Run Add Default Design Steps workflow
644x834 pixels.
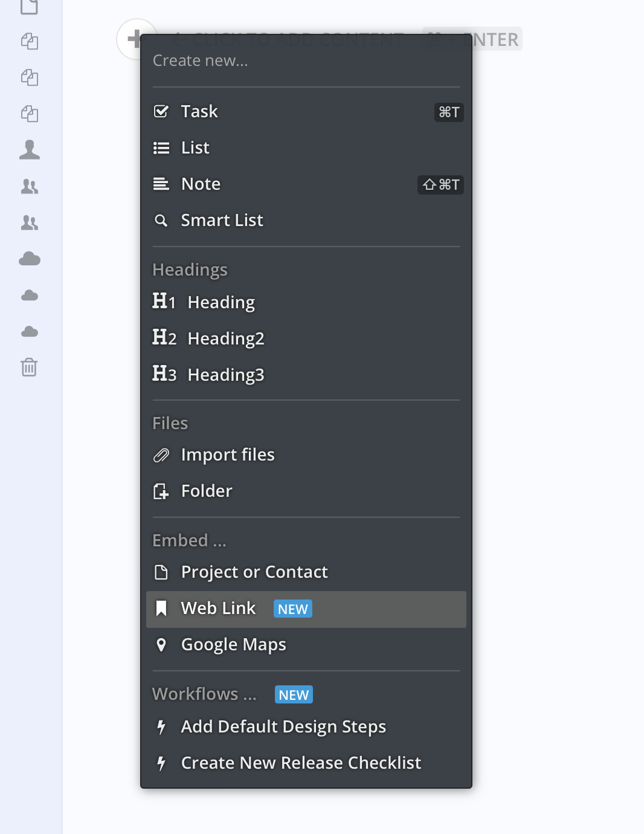306,727
